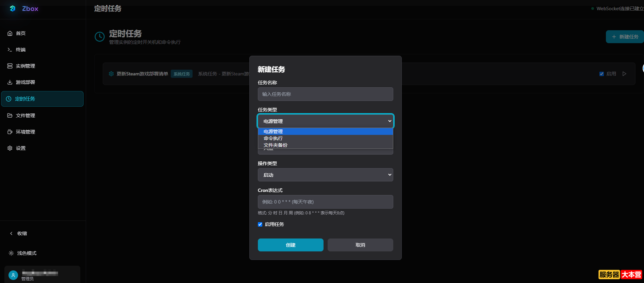Click the gear icon beside 更新Steam游戏部署清单
Viewport: 644px width, 283px height.
[111, 74]
